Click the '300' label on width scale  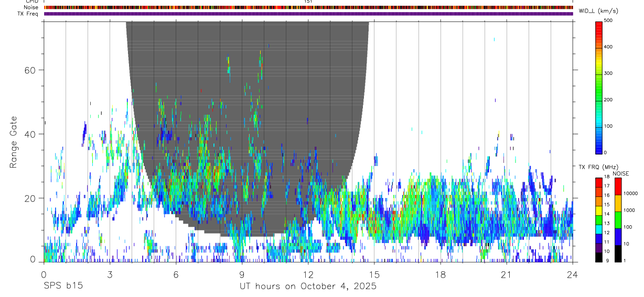point(608,73)
